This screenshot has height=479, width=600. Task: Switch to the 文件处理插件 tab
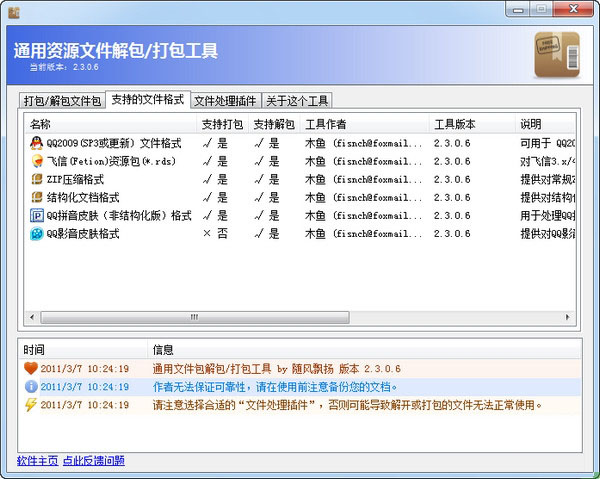(x=225, y=101)
